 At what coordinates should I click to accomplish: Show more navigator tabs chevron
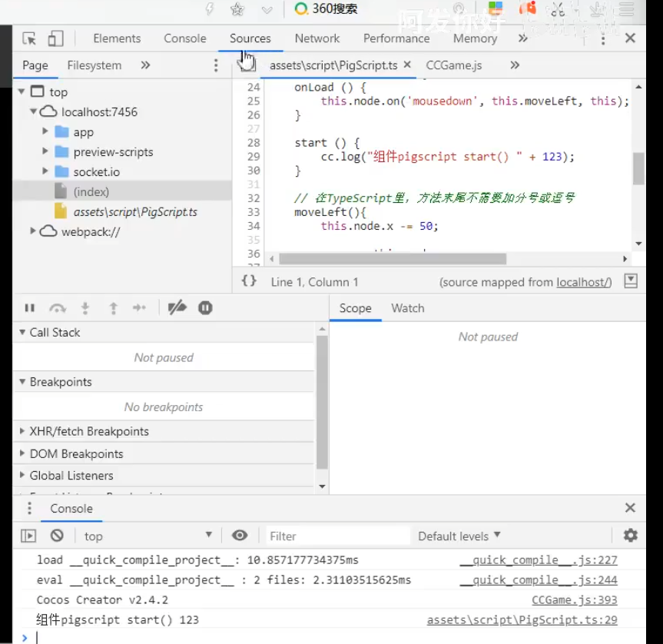145,65
